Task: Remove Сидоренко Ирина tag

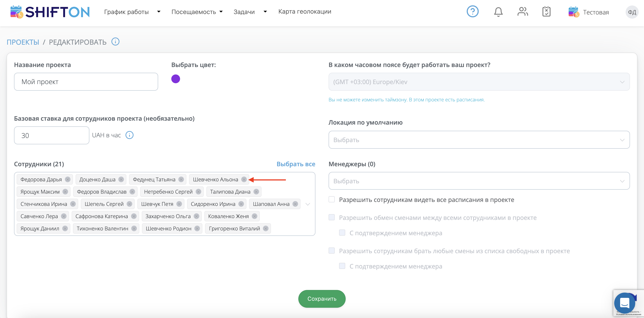Action: (241, 204)
